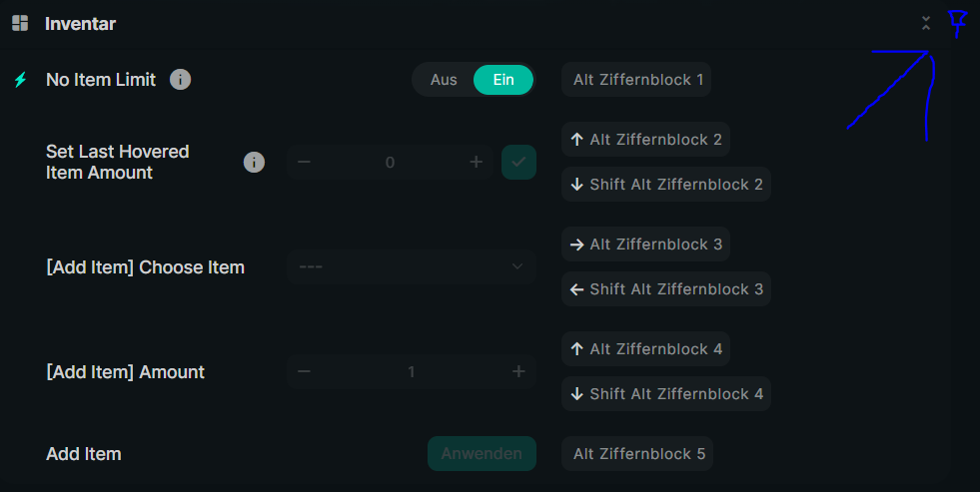This screenshot has height=492, width=980.
Task: Collapse the Inventar section with double chevron
Action: pos(926,23)
